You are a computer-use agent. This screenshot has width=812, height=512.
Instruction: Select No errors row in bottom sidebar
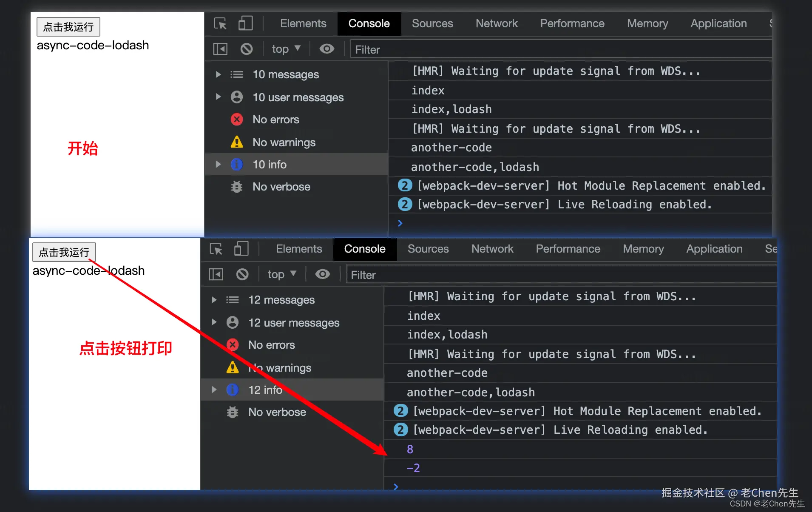(x=292, y=345)
